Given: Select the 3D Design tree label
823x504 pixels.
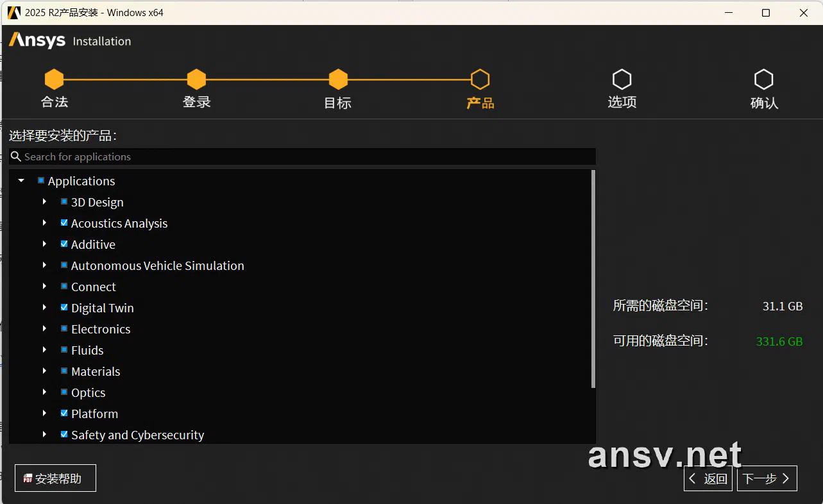Looking at the screenshot, I should pyautogui.click(x=98, y=202).
